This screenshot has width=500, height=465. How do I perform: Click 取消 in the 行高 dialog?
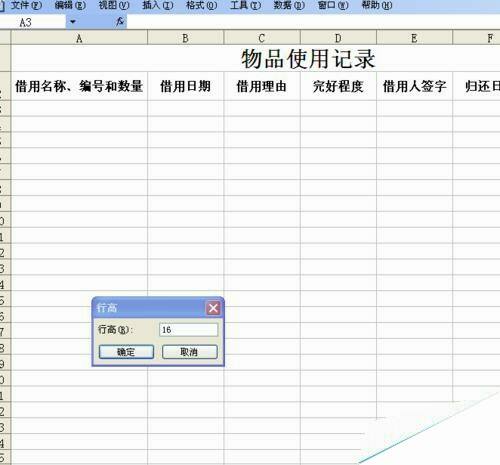pyautogui.click(x=190, y=352)
